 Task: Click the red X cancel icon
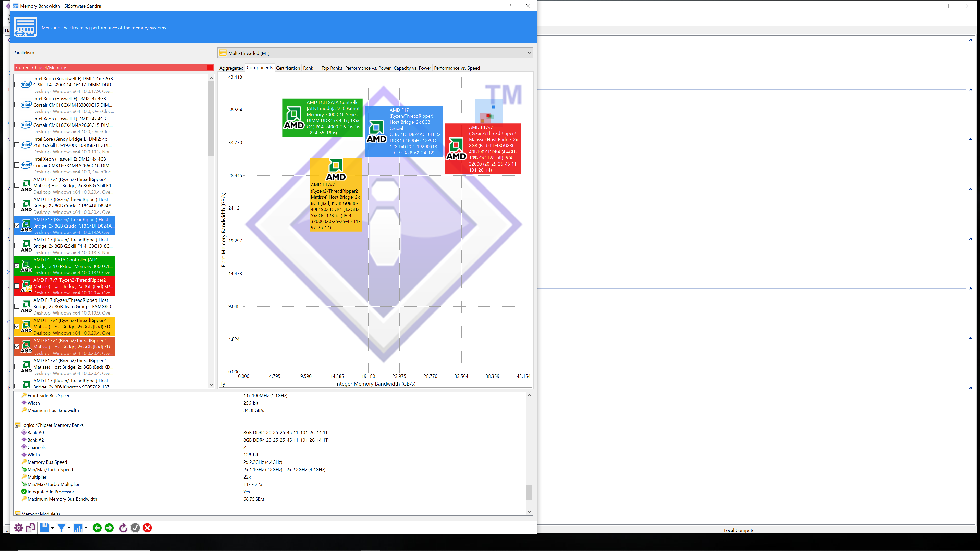pyautogui.click(x=147, y=528)
